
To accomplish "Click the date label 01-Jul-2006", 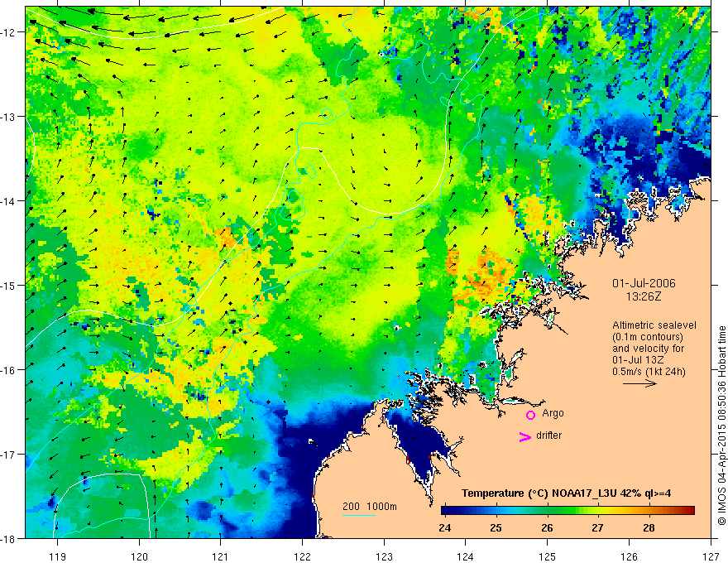I will (644, 283).
